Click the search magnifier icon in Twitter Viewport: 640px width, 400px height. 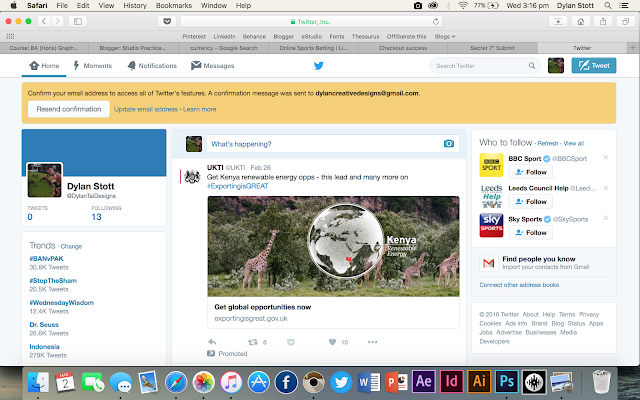click(x=532, y=66)
